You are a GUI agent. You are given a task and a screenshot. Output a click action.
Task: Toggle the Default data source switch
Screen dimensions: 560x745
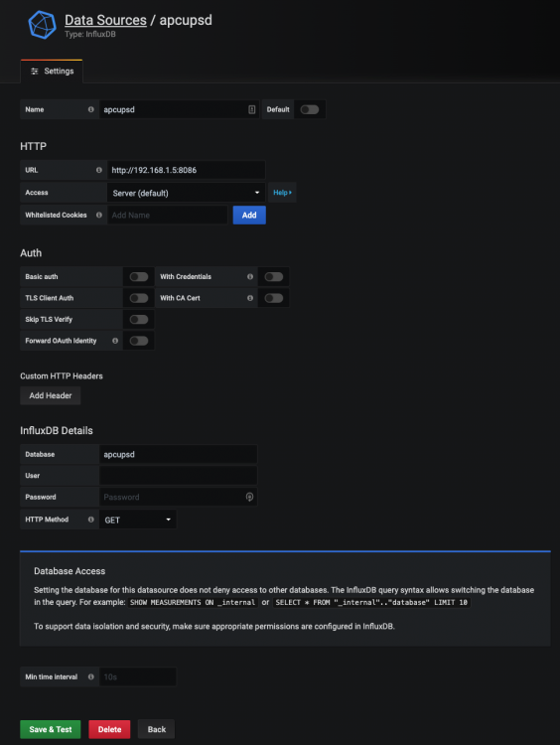click(x=310, y=109)
